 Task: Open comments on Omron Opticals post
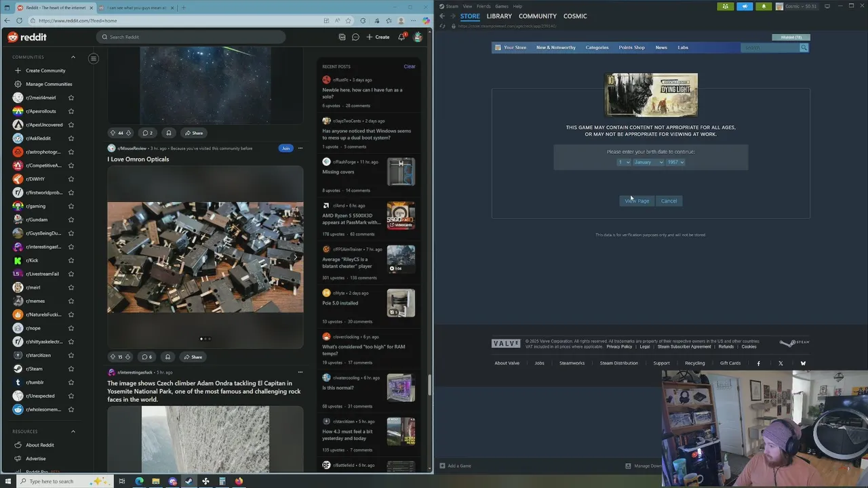(146, 357)
